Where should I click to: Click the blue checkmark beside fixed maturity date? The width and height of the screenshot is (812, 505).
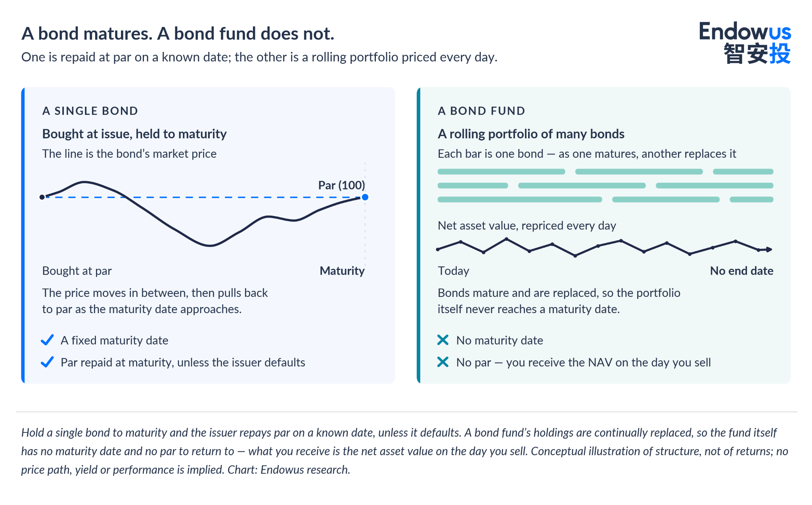(47, 340)
